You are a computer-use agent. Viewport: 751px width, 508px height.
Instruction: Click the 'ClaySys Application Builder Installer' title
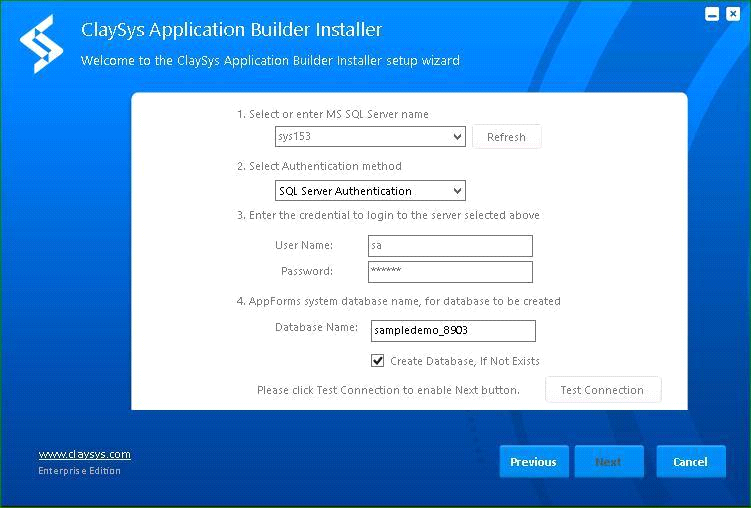click(231, 30)
